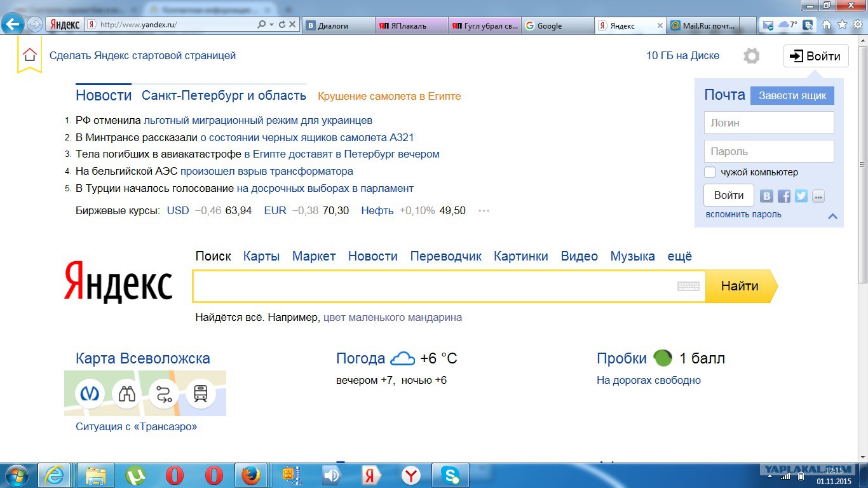868x488 pixels.
Task: Show more social login options icon
Action: pos(818,196)
